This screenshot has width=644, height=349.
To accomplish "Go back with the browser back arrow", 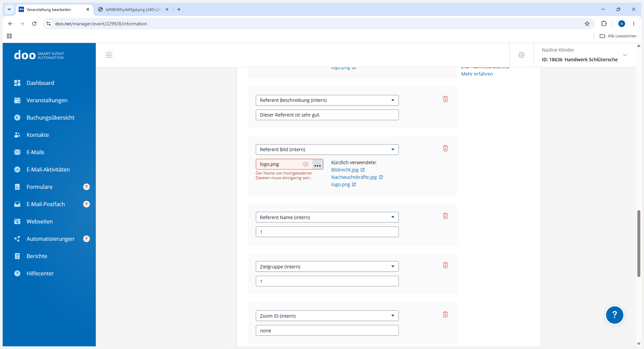I will pos(10,24).
